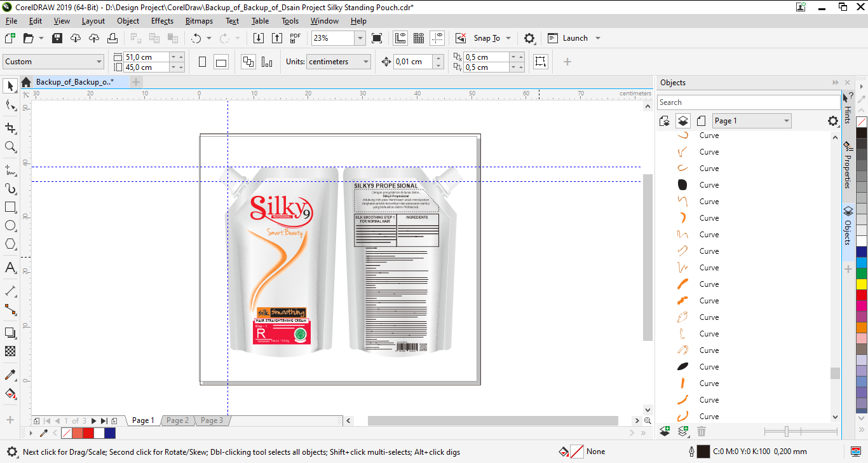The height and width of the screenshot is (463, 868).
Task: Open the Properties docker tab
Action: coord(848,165)
